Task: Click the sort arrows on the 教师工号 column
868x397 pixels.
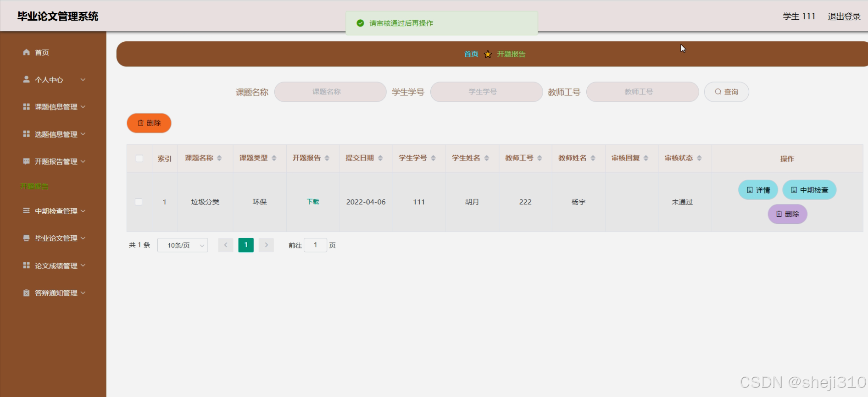Action: coord(540,158)
